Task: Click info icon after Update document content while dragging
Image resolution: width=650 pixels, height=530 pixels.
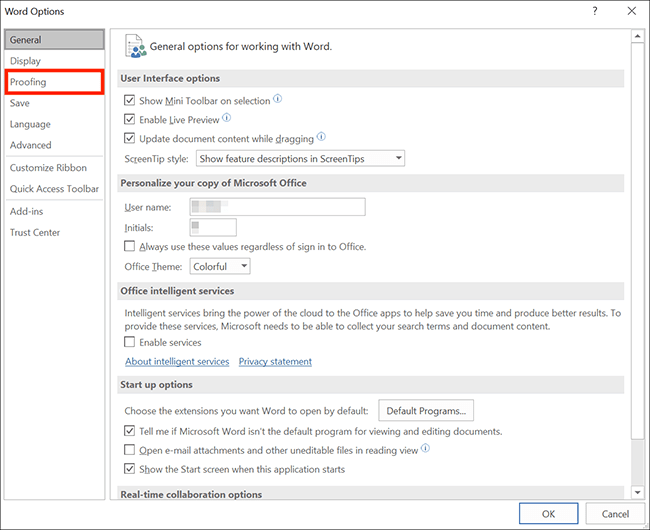Action: [x=321, y=137]
